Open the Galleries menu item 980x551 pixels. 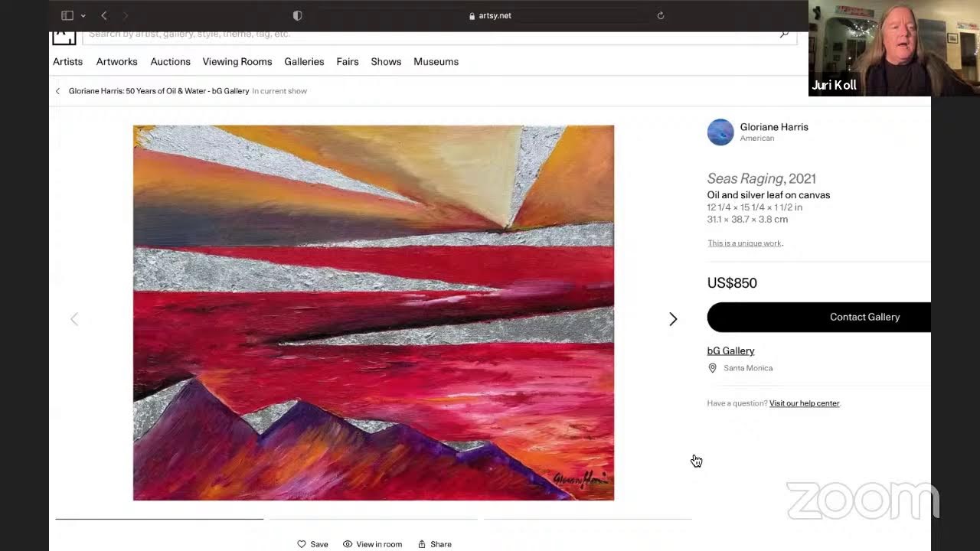click(304, 62)
